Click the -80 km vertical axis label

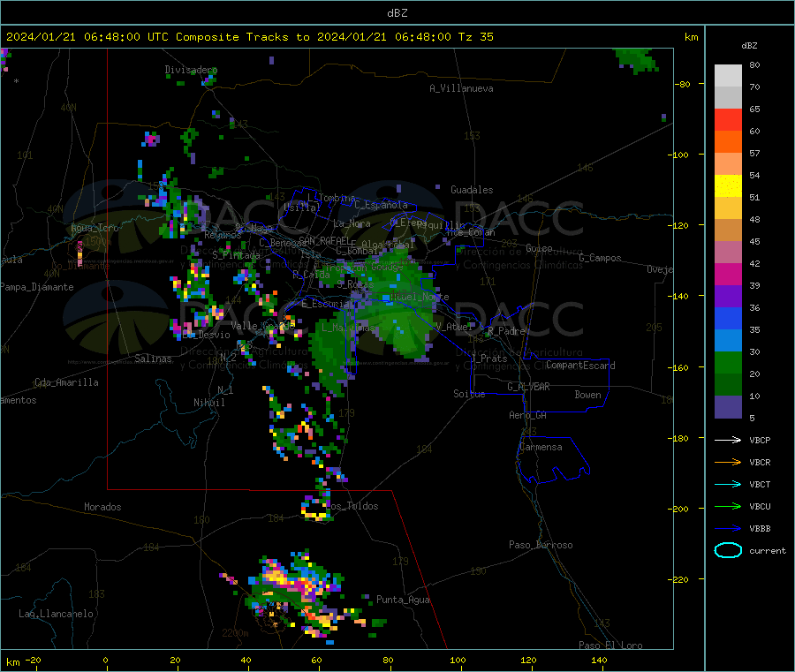[683, 84]
